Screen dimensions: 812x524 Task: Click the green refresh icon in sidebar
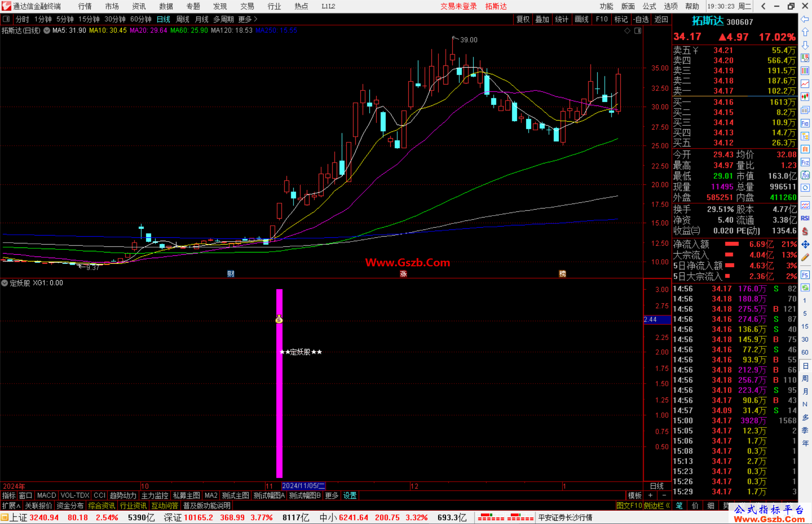[x=805, y=288]
